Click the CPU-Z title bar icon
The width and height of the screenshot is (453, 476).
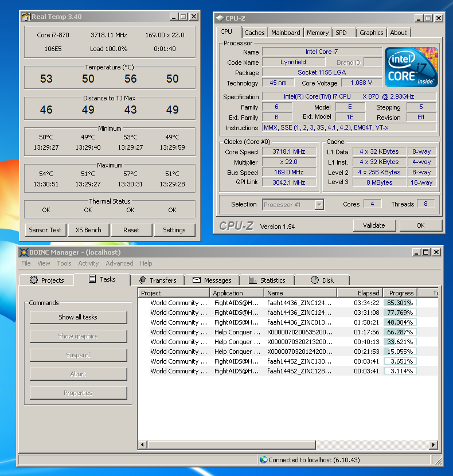point(220,18)
